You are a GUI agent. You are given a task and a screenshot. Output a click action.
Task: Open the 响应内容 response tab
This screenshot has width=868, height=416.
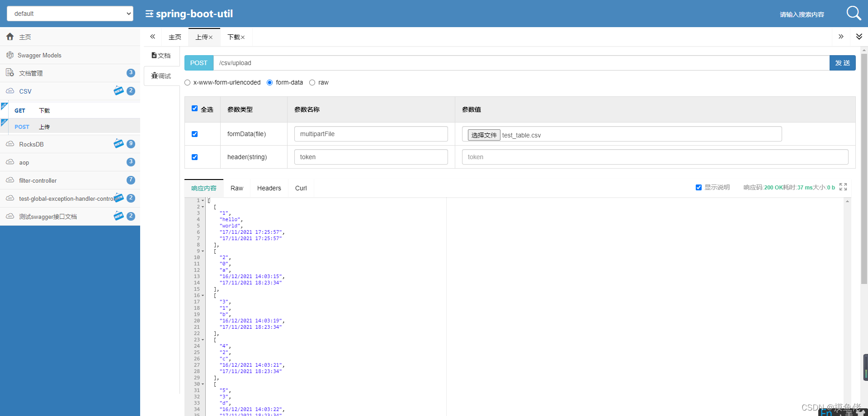(x=204, y=188)
